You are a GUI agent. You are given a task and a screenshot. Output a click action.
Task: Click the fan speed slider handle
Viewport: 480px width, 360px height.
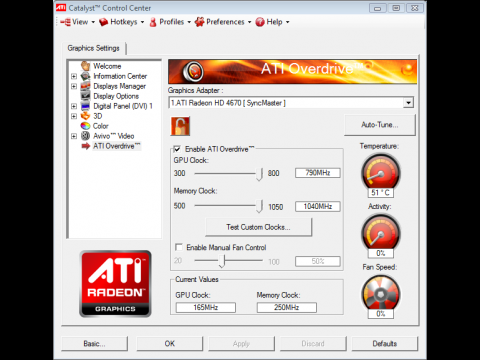(222, 261)
